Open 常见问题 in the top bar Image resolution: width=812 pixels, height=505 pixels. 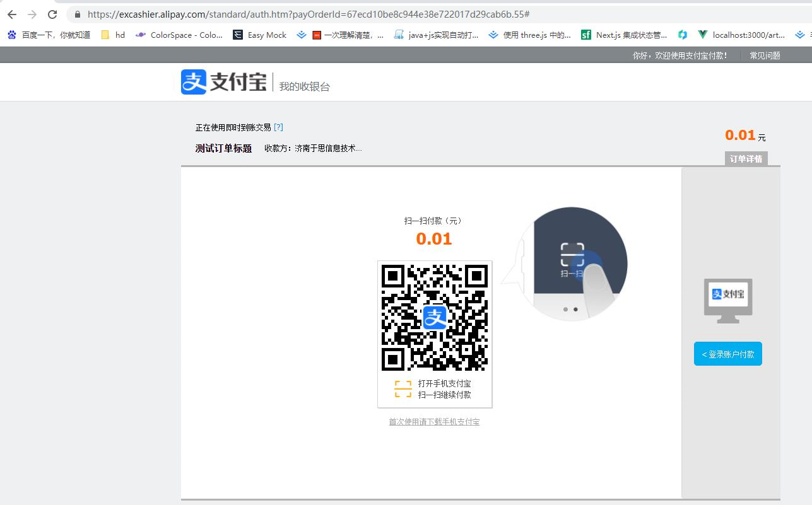(765, 55)
